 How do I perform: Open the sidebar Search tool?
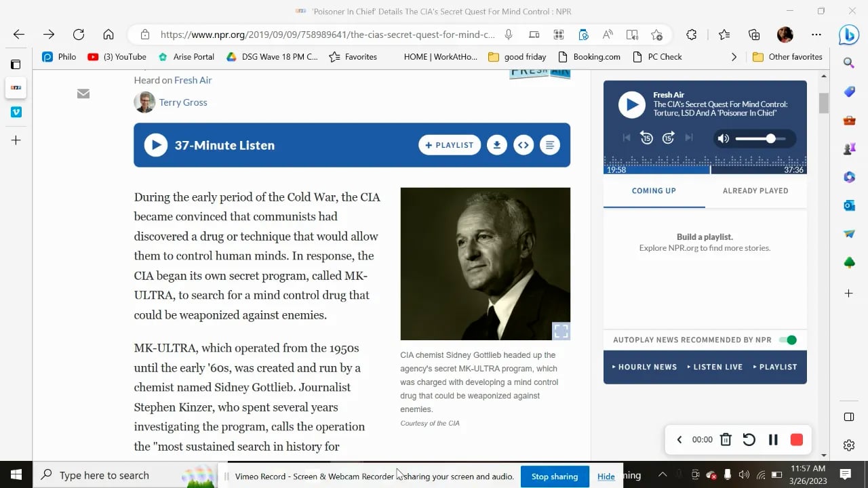[x=849, y=63]
